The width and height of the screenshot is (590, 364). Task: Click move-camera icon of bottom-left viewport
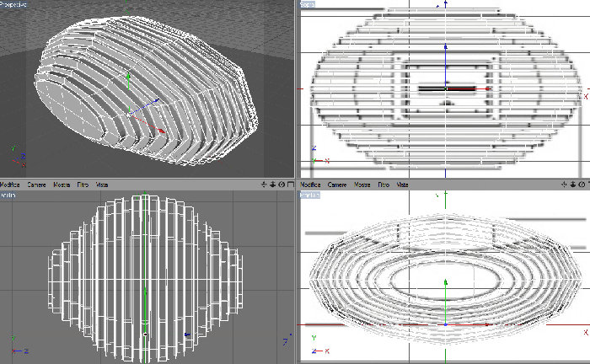[x=264, y=185]
